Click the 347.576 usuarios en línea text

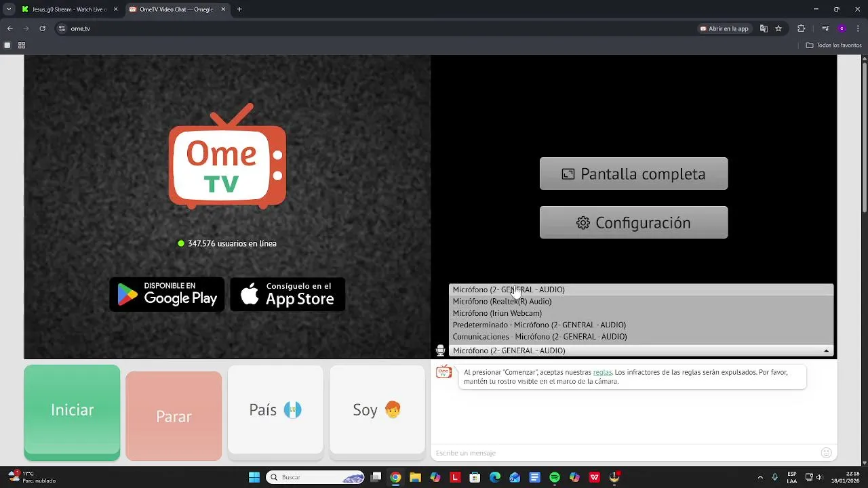tap(232, 243)
